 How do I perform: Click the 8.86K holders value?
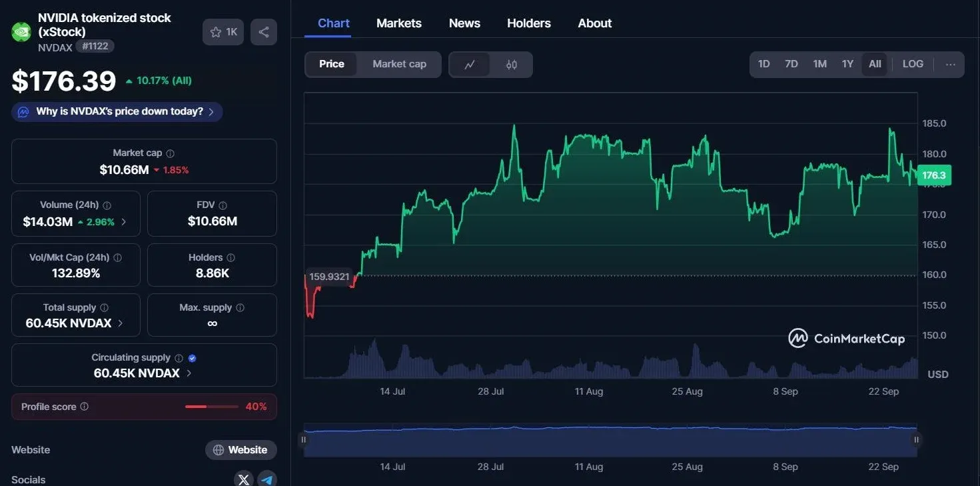click(x=212, y=273)
